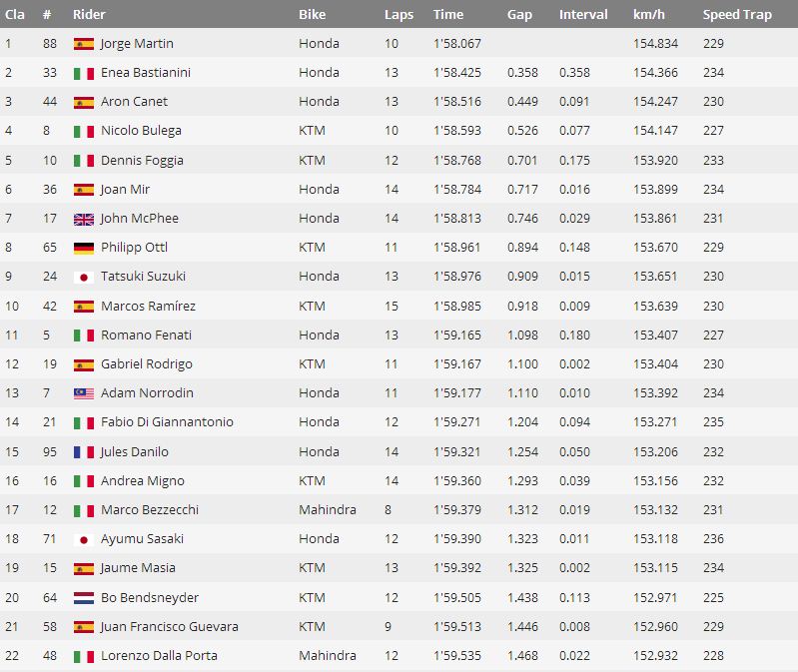Click the Spanish flag beside Jorge Martin

pyautogui.click(x=84, y=44)
